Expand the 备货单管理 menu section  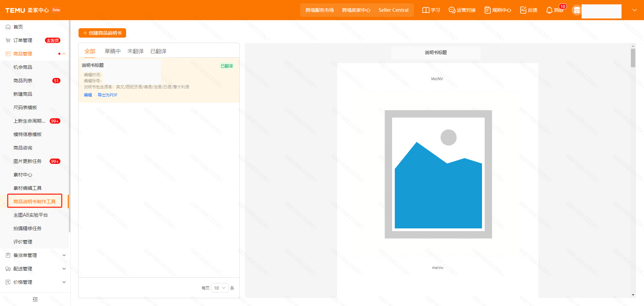point(64,255)
